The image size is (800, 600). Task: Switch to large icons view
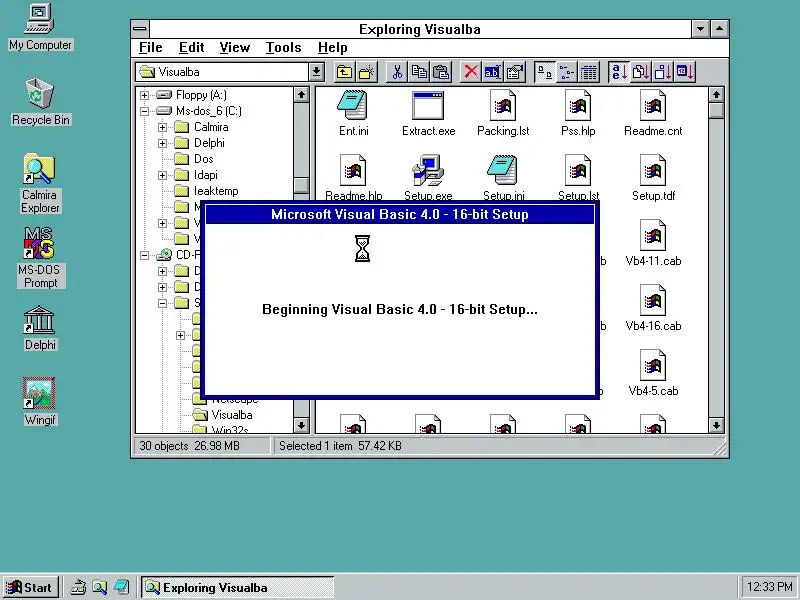pyautogui.click(x=544, y=72)
